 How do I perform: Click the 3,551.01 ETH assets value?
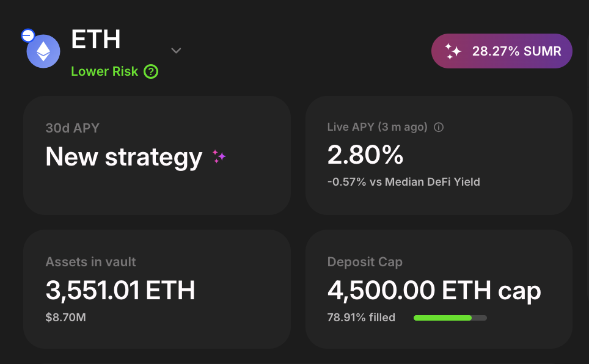tap(120, 290)
